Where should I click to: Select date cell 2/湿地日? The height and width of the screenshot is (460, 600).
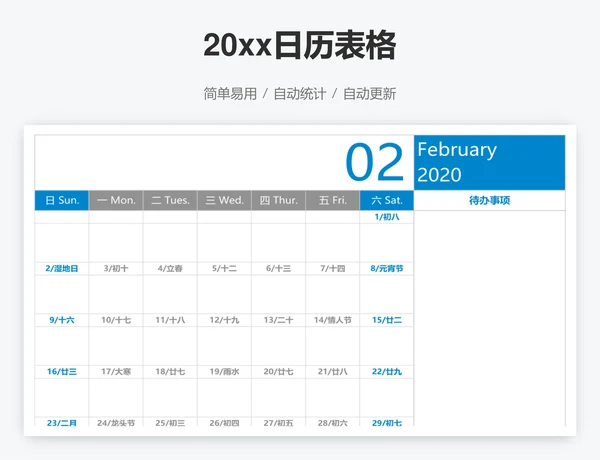coord(62,268)
